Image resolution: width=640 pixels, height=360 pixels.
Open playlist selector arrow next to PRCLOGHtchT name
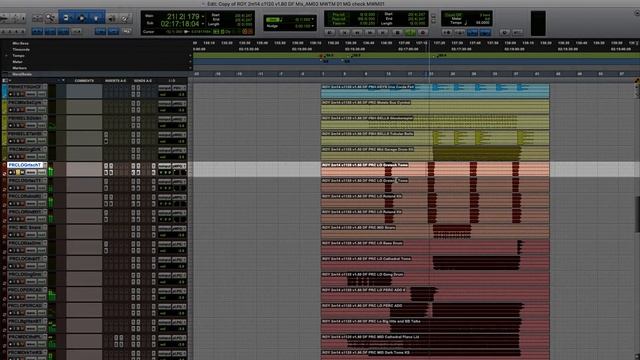tap(45, 165)
